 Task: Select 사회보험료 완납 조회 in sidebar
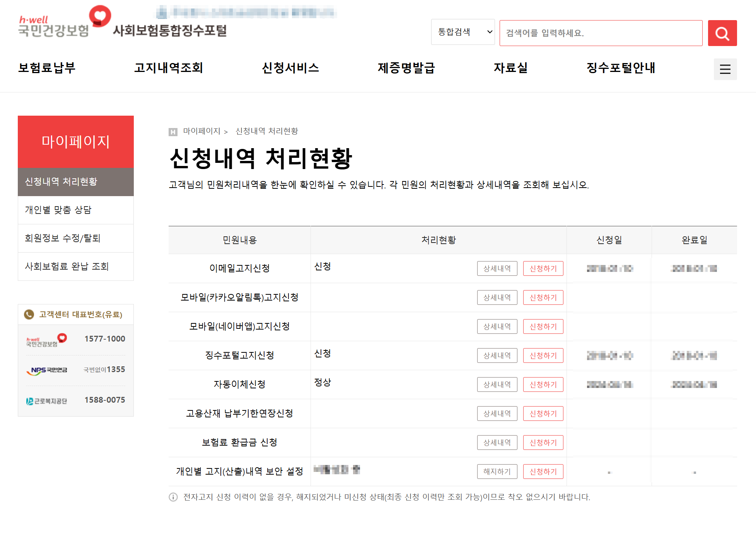(x=67, y=267)
